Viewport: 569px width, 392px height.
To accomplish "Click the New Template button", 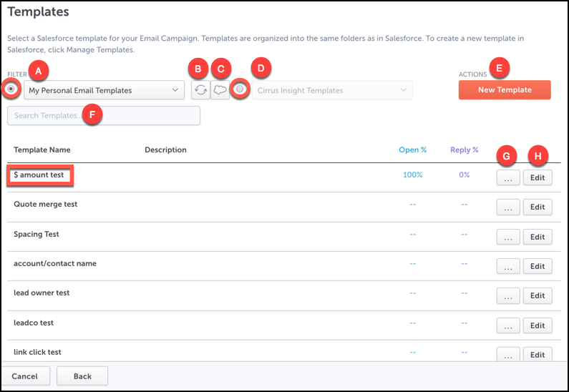I will coord(505,89).
